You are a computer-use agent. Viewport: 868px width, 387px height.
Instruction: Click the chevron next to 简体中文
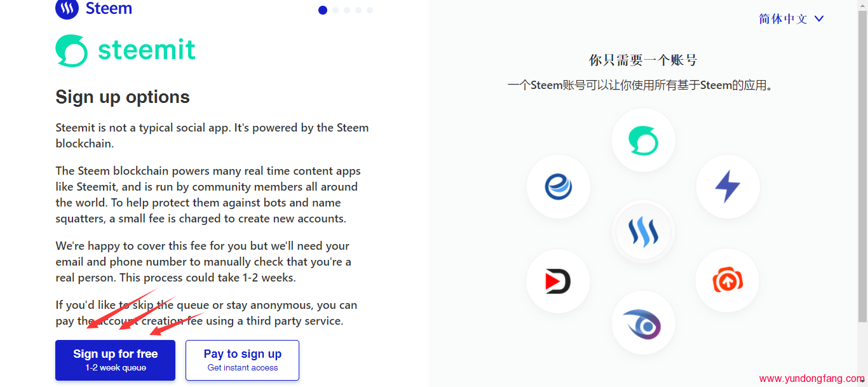(x=819, y=19)
